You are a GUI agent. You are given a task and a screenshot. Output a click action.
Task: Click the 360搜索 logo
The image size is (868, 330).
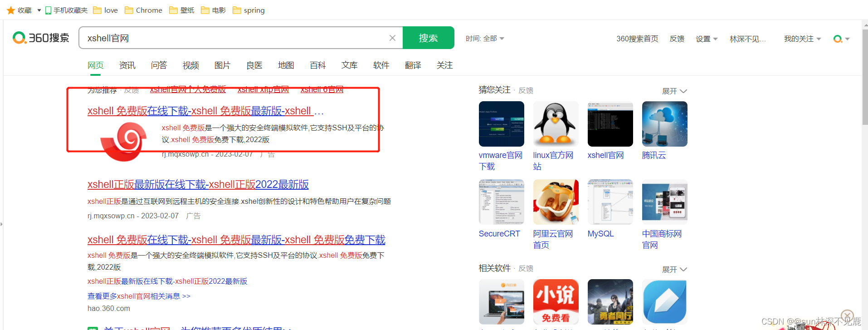pyautogui.click(x=41, y=38)
